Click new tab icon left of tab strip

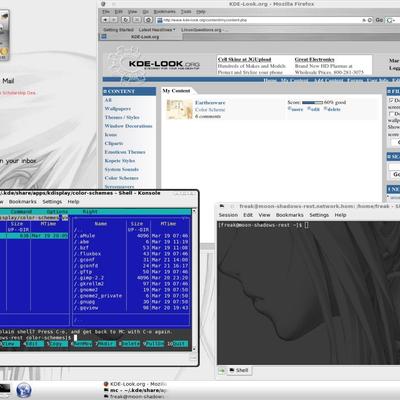click(x=104, y=37)
